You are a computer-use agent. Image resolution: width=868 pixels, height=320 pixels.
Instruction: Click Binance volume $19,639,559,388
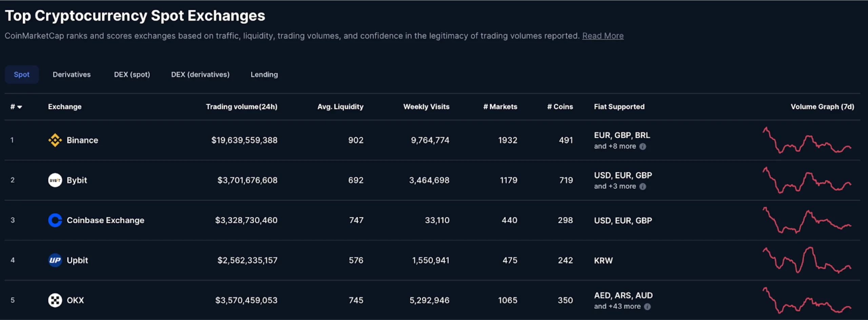point(244,140)
